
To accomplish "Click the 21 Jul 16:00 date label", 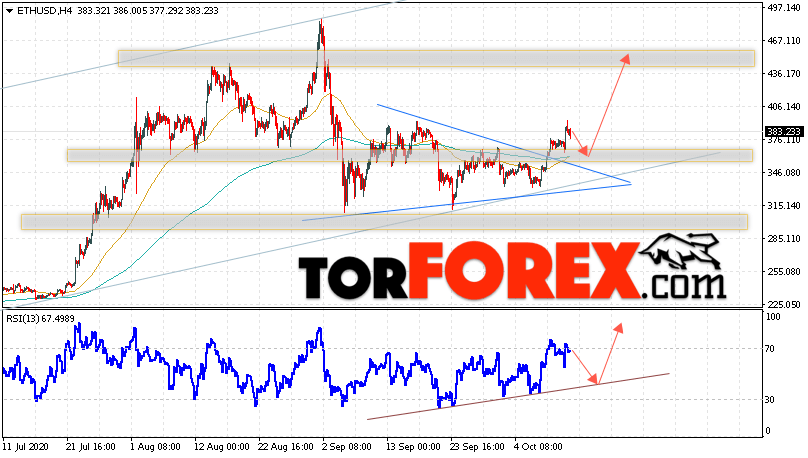I will [x=91, y=446].
